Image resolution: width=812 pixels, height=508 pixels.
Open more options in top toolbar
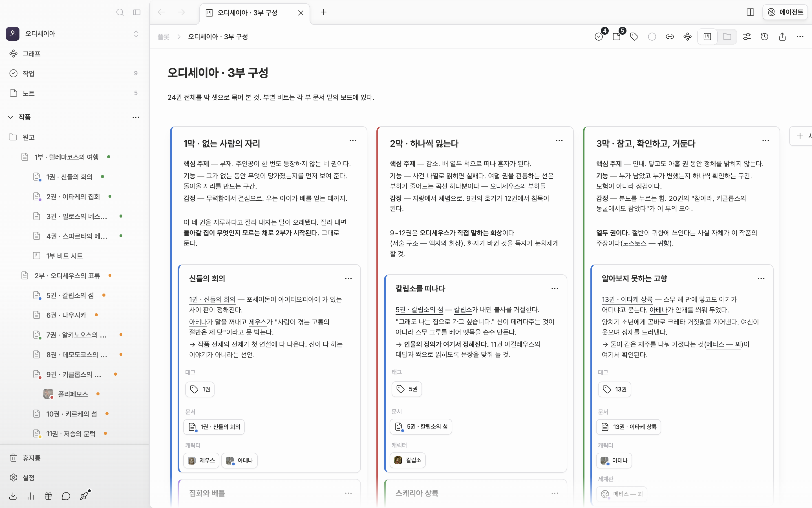(x=800, y=36)
